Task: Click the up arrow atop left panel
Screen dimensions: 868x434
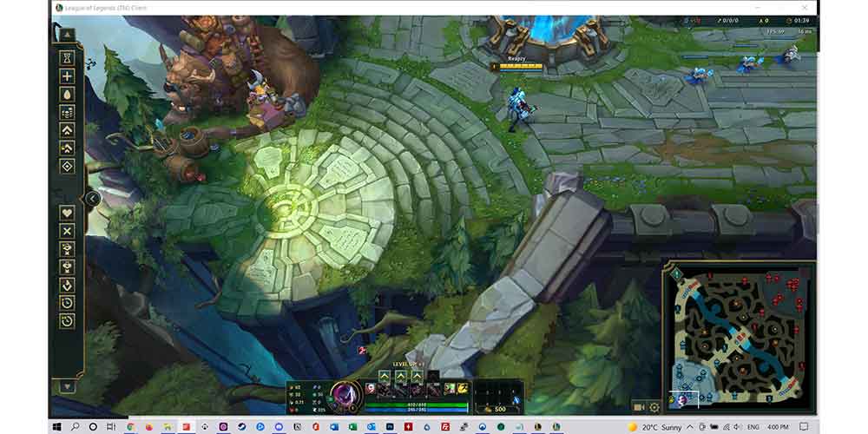Action: pos(67,35)
